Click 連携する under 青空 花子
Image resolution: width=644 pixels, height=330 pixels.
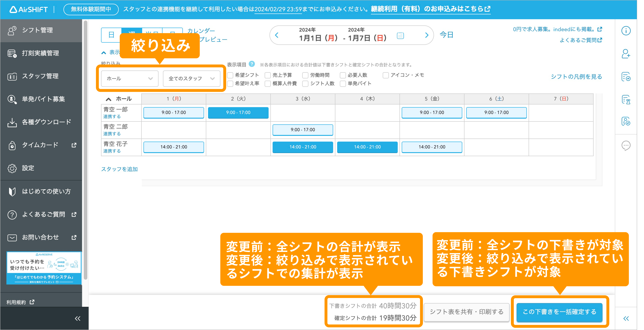click(x=112, y=151)
